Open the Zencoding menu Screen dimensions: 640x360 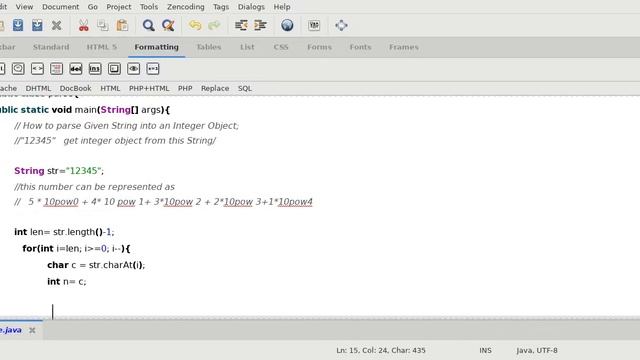click(186, 7)
